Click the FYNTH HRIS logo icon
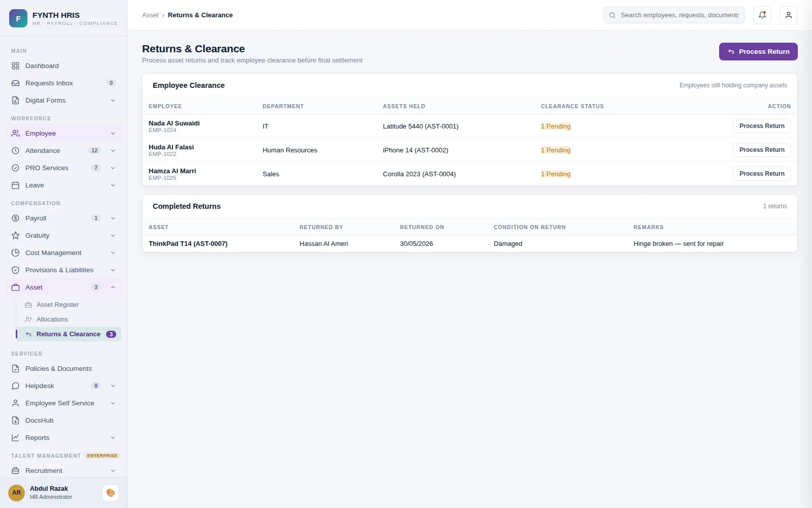 18,18
